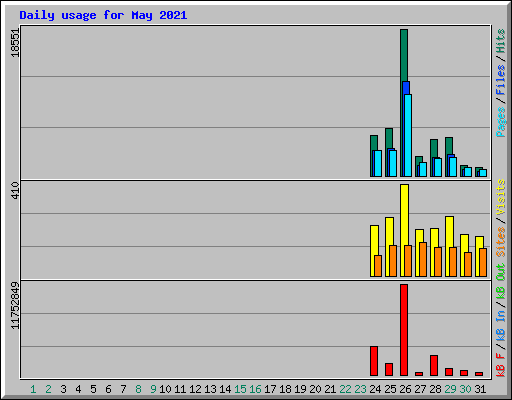Click day 23 on the x-axis
512x400 pixels.
(x=360, y=389)
